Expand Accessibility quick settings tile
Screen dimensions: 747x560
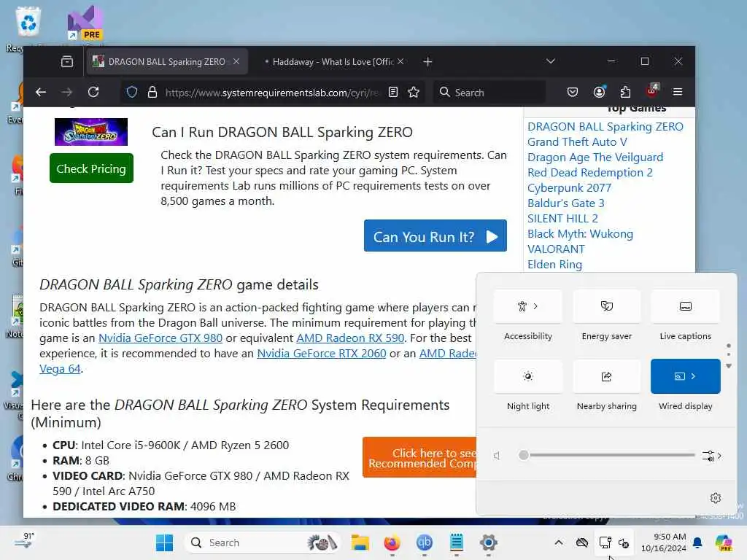[x=528, y=306]
